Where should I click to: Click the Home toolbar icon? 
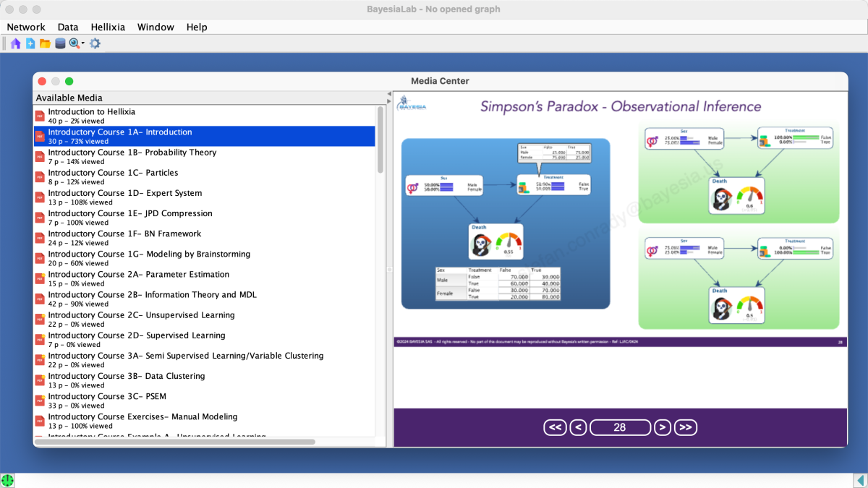[16, 43]
